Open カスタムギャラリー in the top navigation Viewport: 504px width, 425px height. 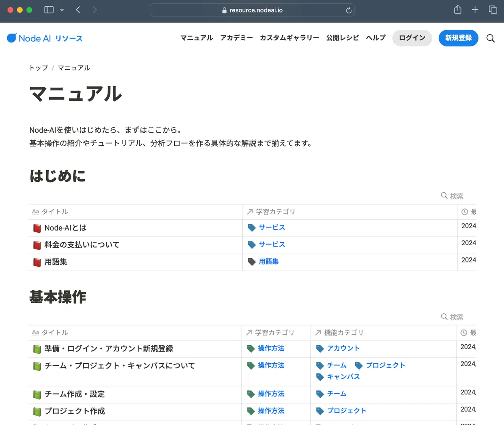289,38
